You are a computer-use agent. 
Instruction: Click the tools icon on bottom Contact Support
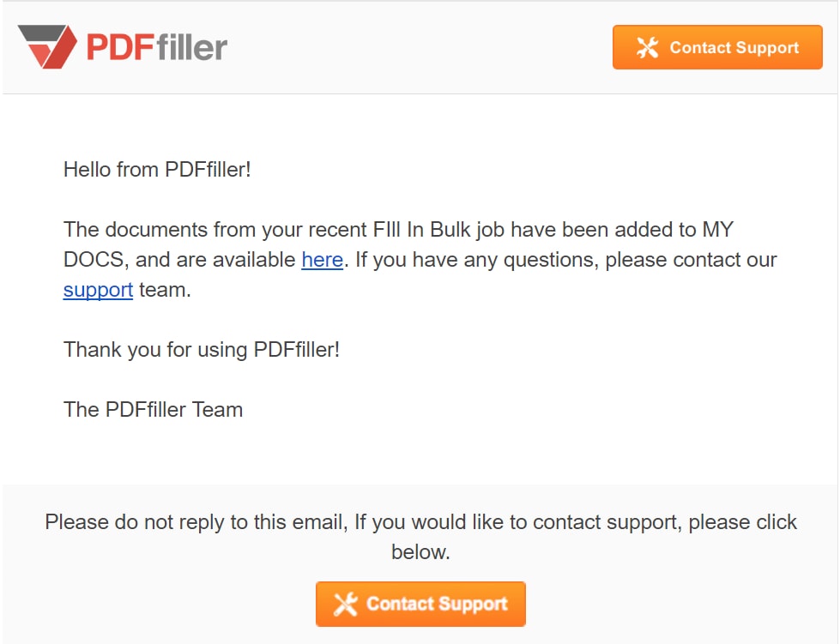pyautogui.click(x=346, y=605)
